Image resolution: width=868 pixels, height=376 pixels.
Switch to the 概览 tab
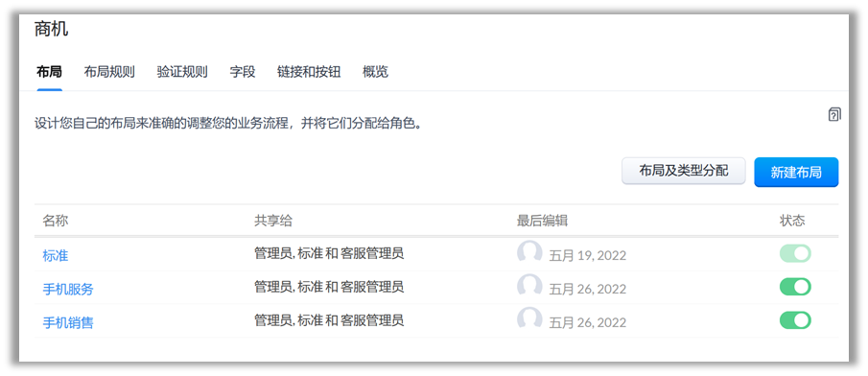pos(375,72)
